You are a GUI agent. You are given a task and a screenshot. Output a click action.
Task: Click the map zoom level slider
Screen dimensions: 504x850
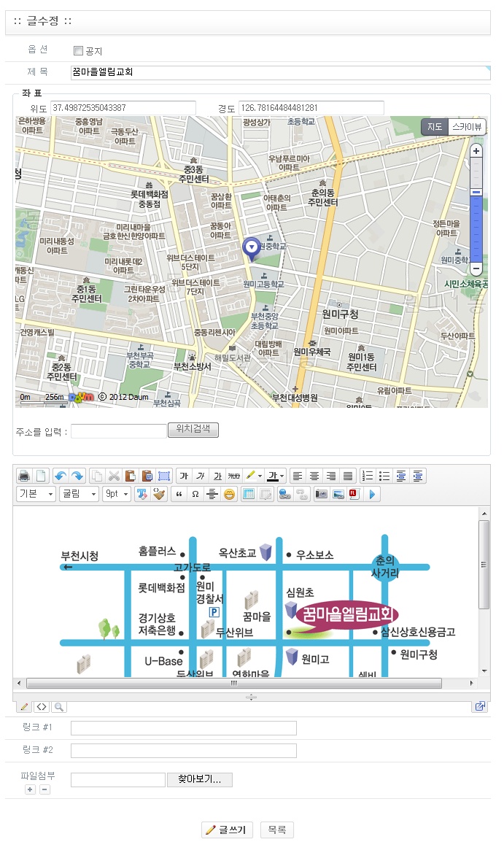(x=476, y=210)
